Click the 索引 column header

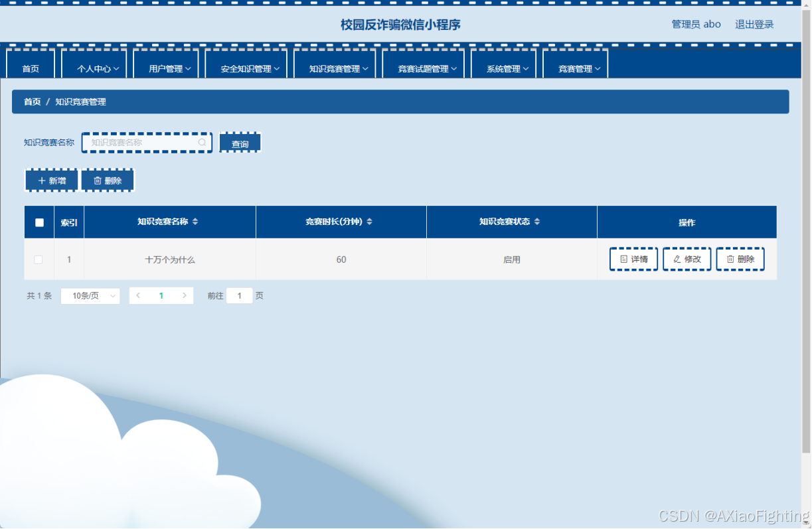click(x=69, y=222)
